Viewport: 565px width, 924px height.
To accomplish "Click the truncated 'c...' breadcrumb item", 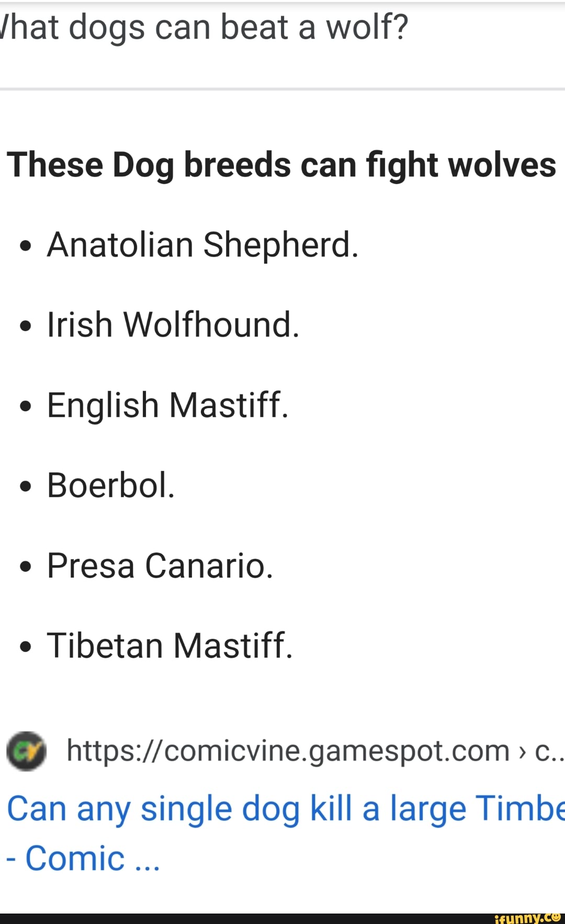I will click(x=547, y=750).
